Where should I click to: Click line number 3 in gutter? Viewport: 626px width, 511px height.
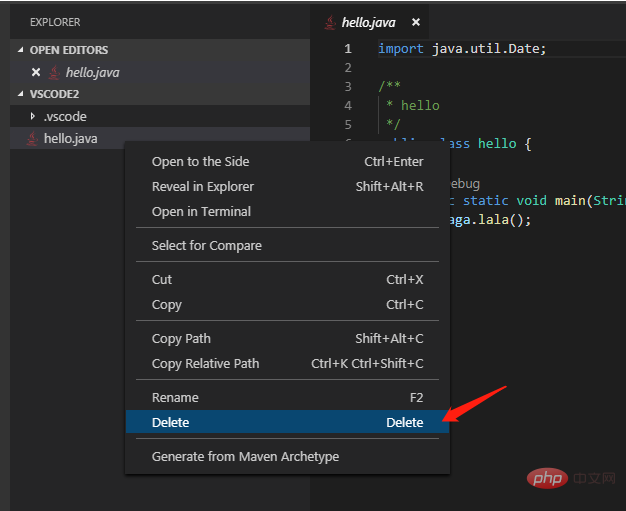[x=348, y=86]
